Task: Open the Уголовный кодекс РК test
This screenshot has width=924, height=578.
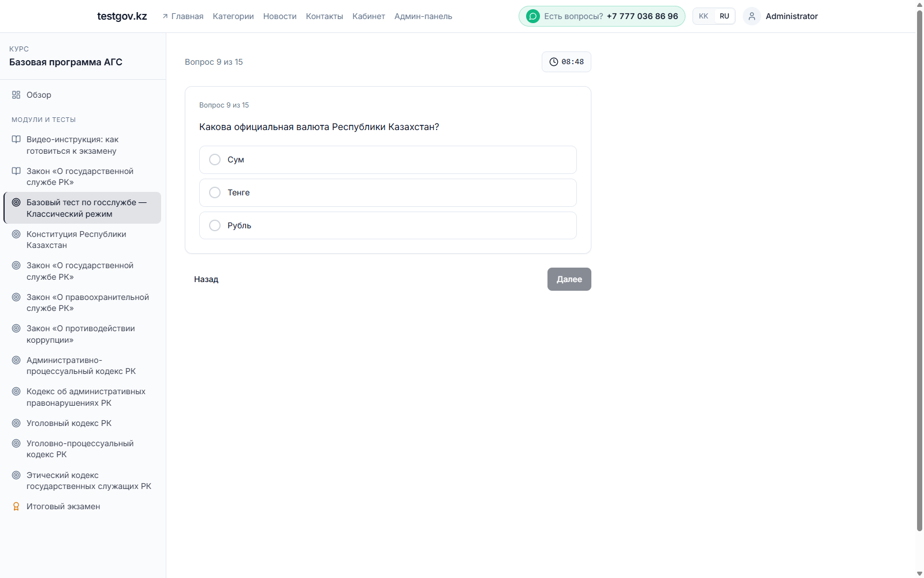Action: coord(83,423)
